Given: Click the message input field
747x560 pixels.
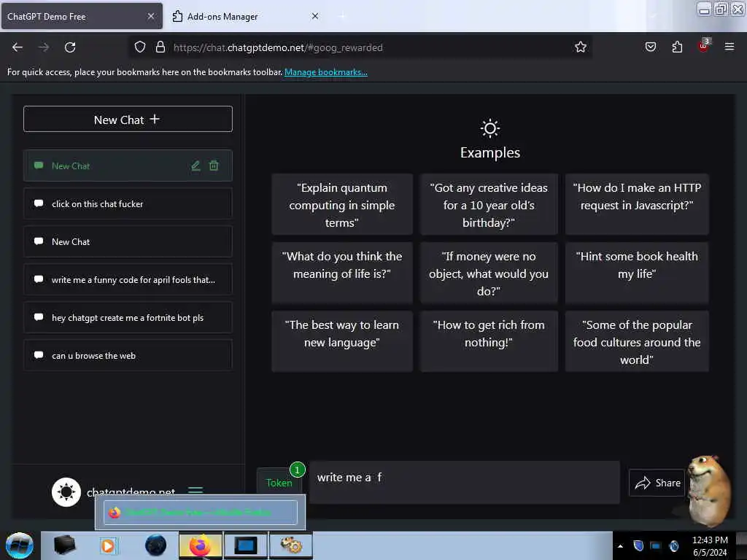Looking at the screenshot, I should point(465,482).
